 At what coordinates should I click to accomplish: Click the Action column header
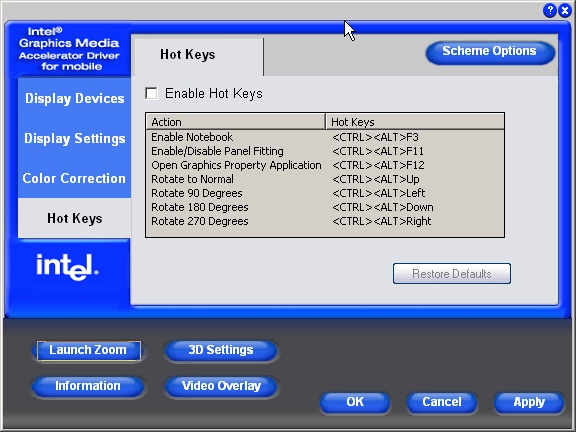(236, 122)
